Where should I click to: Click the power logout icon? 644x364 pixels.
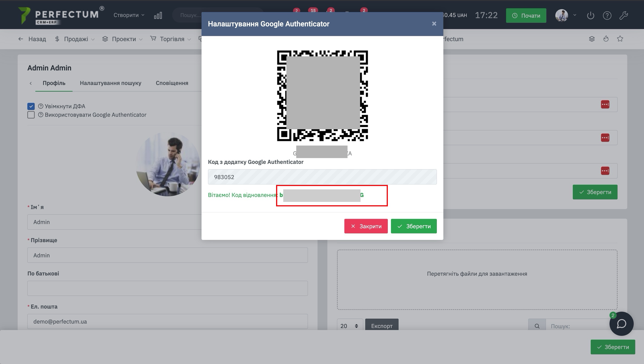590,15
